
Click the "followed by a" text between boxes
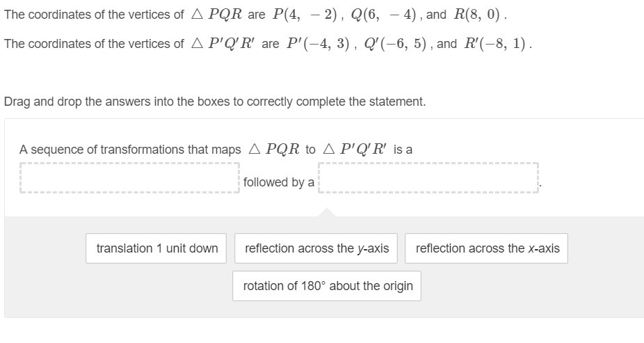pos(278,182)
